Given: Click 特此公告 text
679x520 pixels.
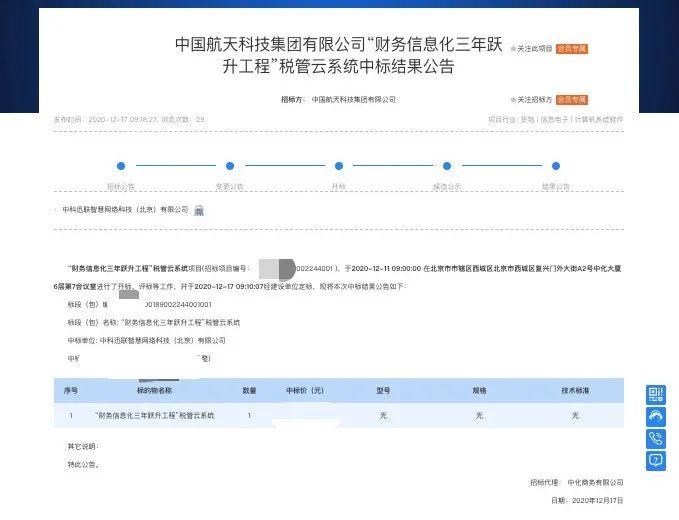Looking at the screenshot, I should [x=84, y=465].
